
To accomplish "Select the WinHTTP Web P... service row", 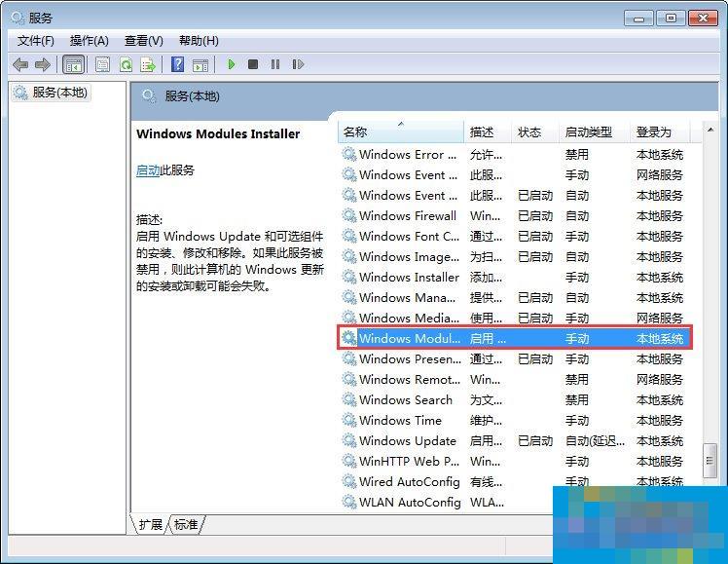I will coord(515,461).
